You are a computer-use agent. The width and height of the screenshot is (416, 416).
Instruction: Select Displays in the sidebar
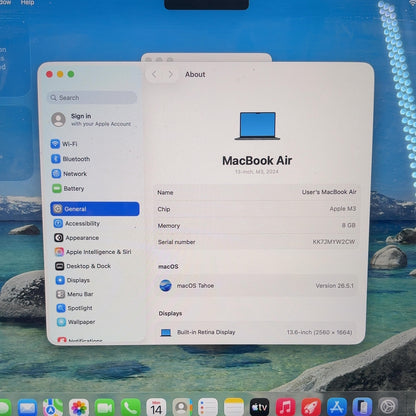coord(73,280)
